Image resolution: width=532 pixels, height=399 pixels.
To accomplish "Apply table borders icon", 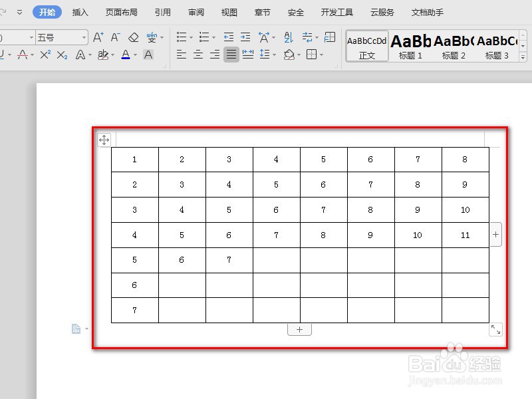I will (x=311, y=55).
